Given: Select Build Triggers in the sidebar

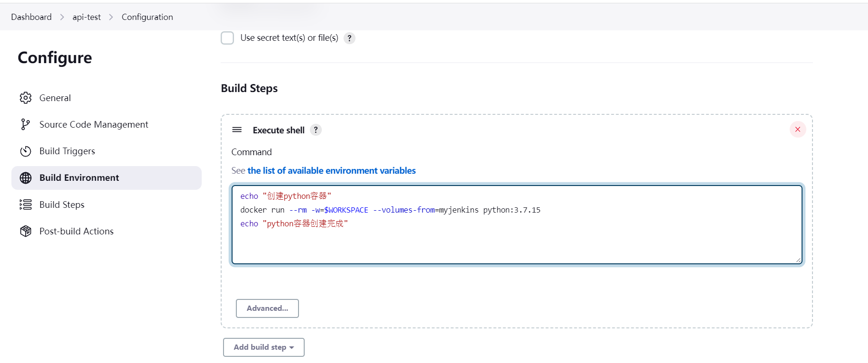Looking at the screenshot, I should [67, 151].
